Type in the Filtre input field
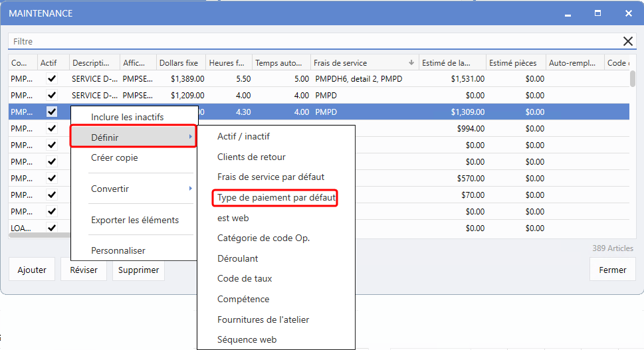The image size is (644, 350). (x=312, y=41)
